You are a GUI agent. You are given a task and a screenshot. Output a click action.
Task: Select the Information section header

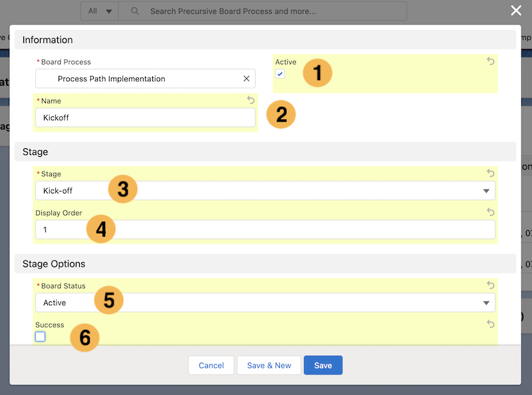click(x=47, y=40)
